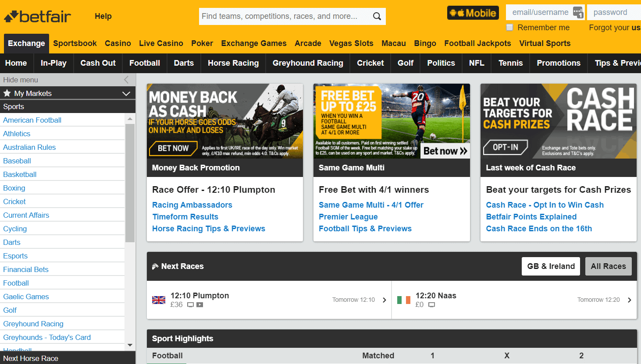
Task: Open Vegas Slots tab
Action: point(351,43)
